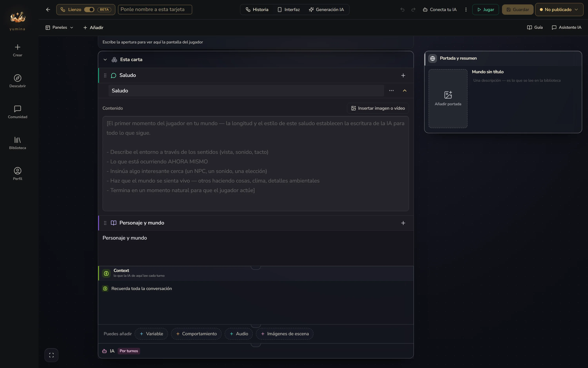Open Conecta tu IA
Image resolution: width=588 pixels, height=368 pixels.
pyautogui.click(x=440, y=9)
